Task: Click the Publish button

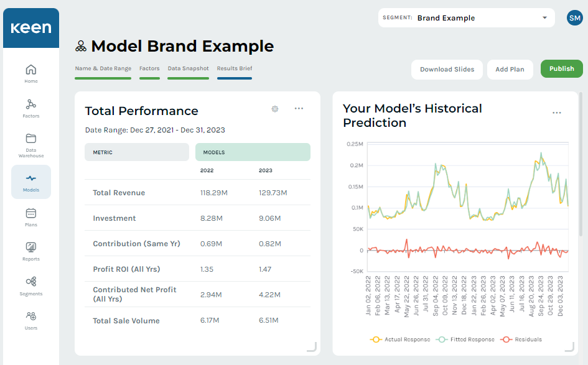Action: click(561, 69)
